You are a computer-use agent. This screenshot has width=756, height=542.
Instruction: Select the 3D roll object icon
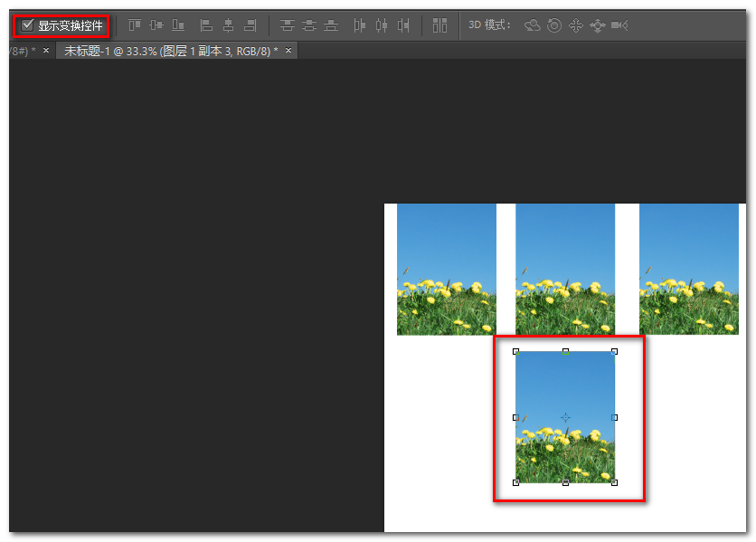(554, 24)
